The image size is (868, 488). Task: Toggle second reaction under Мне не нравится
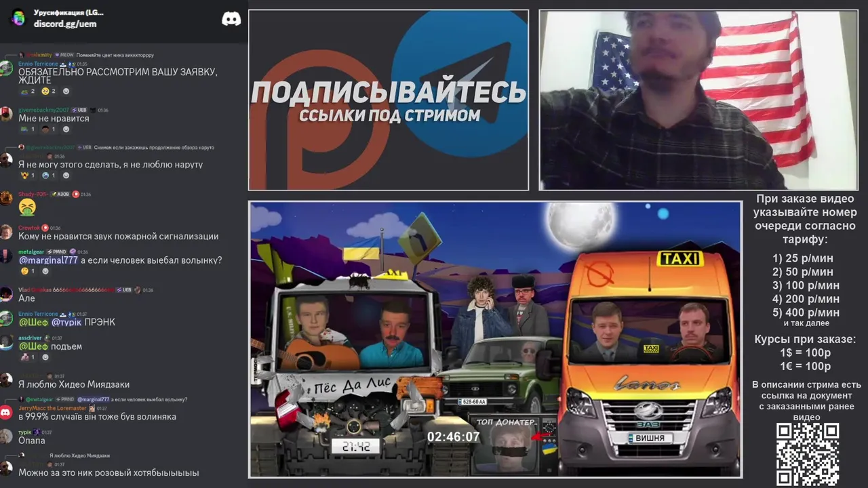tap(48, 129)
